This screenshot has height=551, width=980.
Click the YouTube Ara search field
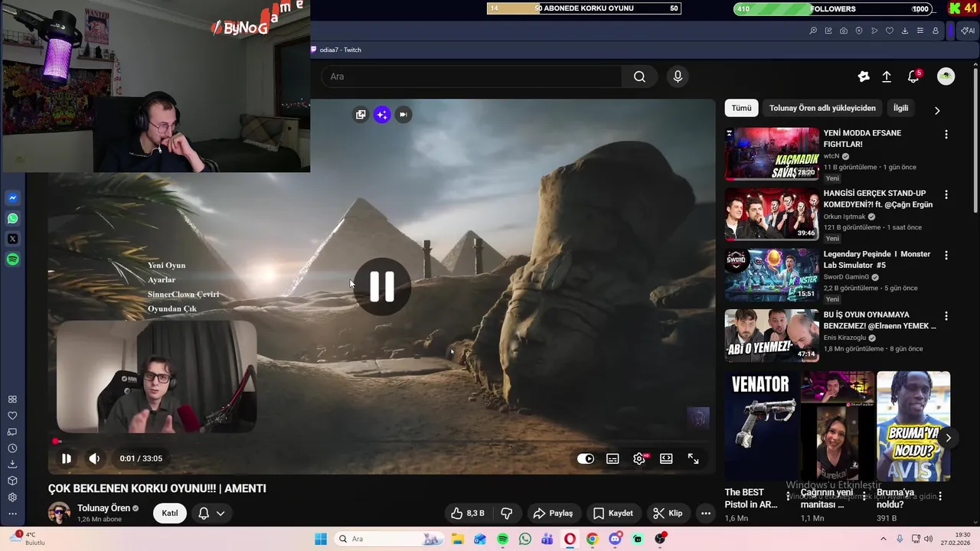click(x=472, y=77)
